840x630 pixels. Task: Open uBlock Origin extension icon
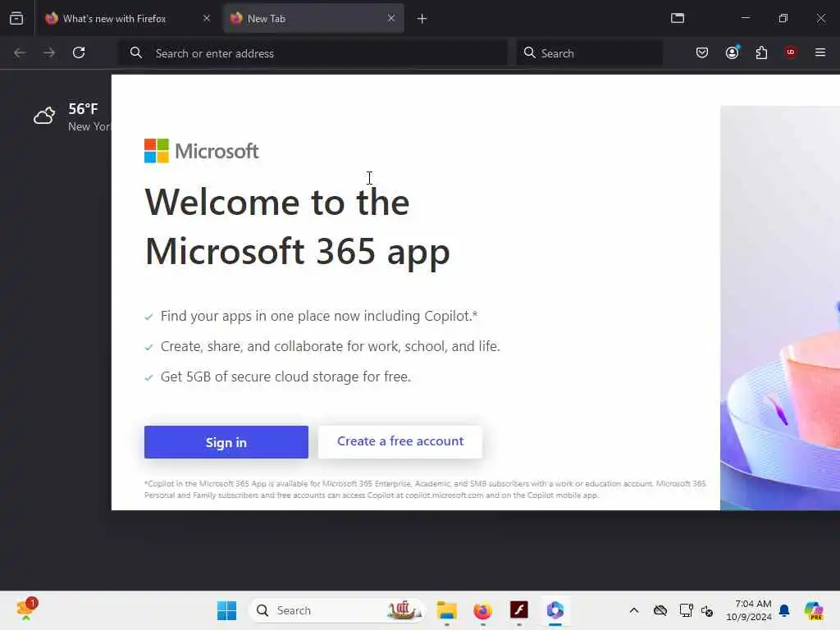[x=790, y=52]
